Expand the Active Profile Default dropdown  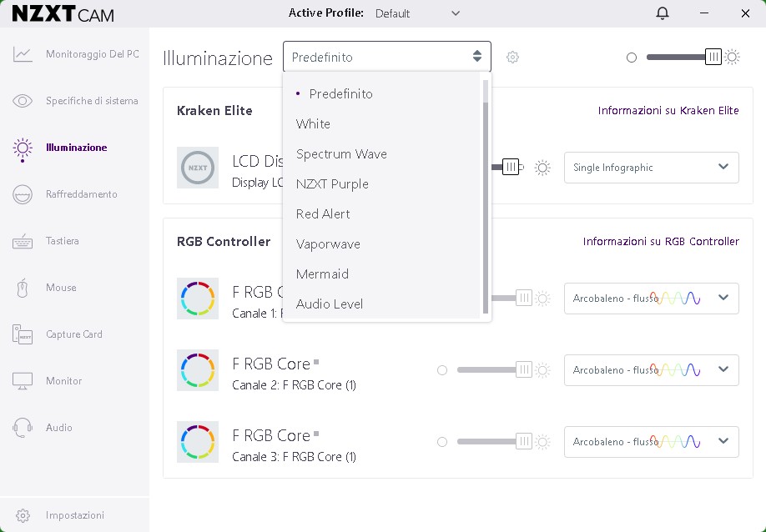(417, 13)
